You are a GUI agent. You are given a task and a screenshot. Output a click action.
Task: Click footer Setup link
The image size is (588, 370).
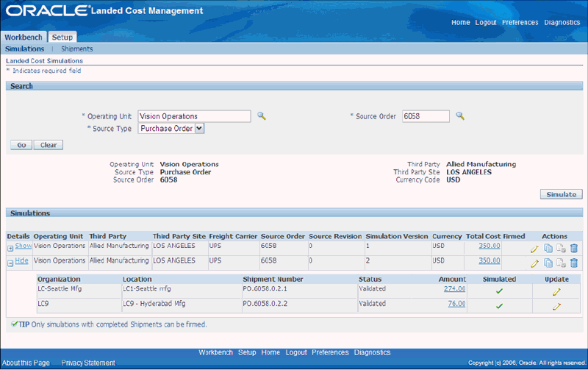[x=247, y=352]
